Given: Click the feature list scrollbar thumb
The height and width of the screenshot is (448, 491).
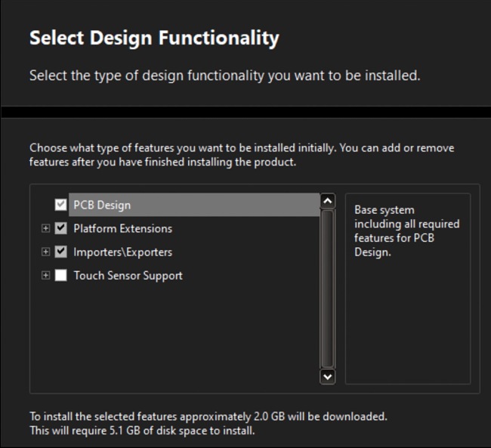Looking at the screenshot, I should 328,289.
